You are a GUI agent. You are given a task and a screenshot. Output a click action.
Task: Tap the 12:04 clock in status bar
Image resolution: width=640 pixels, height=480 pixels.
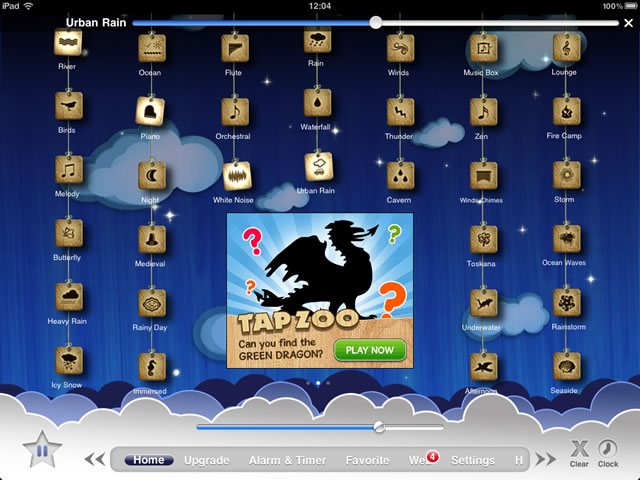point(320,6)
